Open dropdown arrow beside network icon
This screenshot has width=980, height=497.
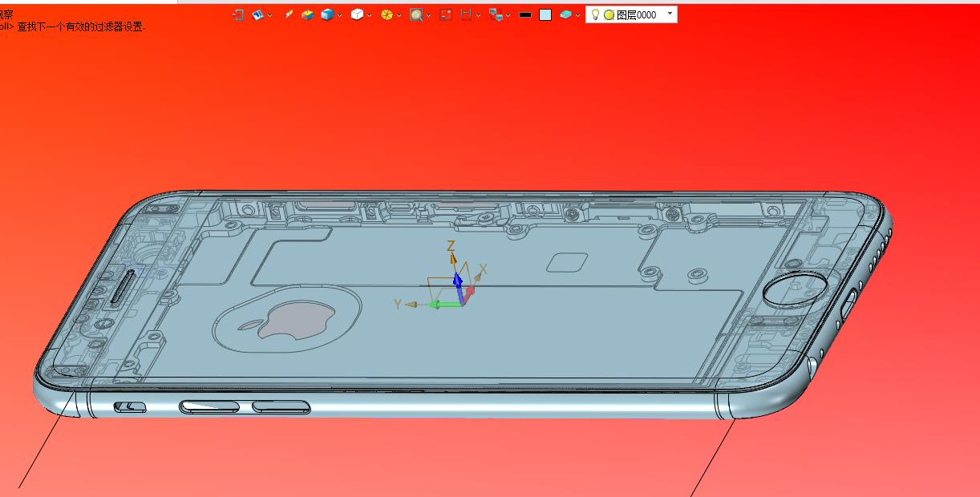pos(508,15)
